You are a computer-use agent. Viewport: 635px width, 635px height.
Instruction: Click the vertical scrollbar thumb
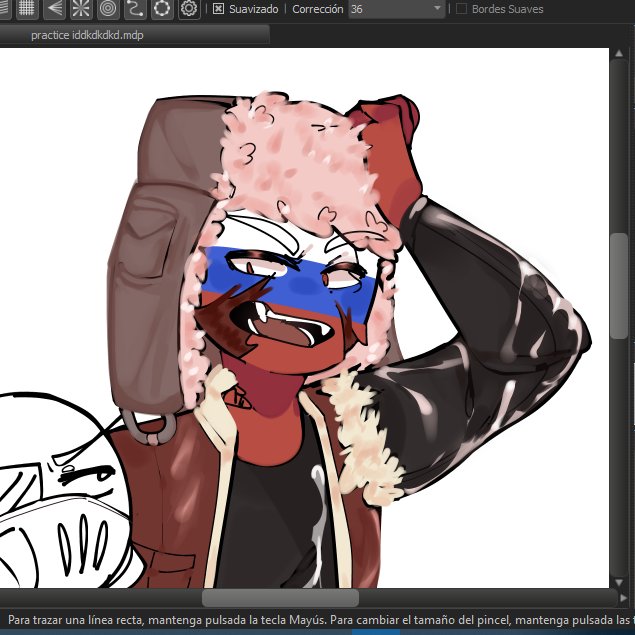pyautogui.click(x=619, y=286)
